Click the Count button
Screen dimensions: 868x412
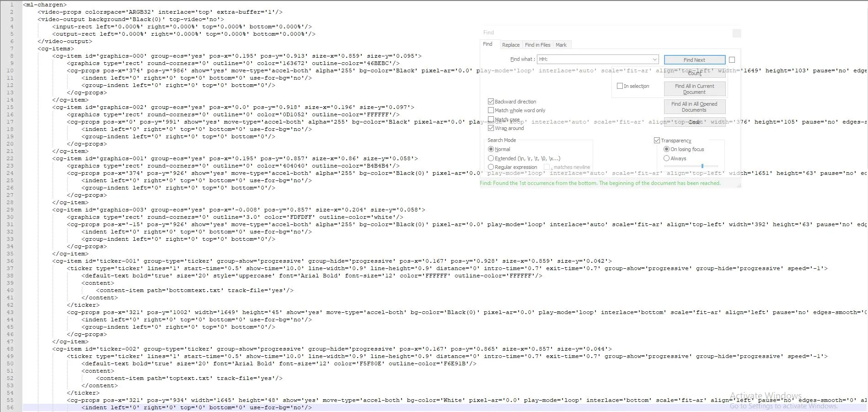(694, 73)
